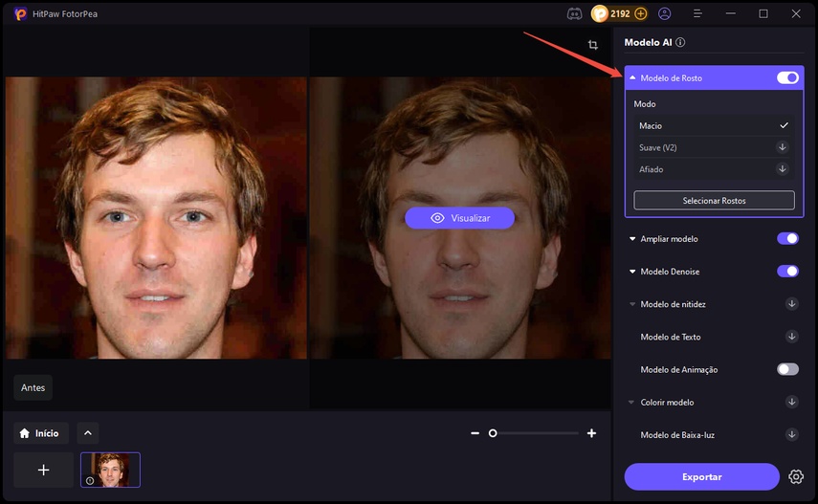Collapse the thumbnail strip with chevron button

coord(88,433)
